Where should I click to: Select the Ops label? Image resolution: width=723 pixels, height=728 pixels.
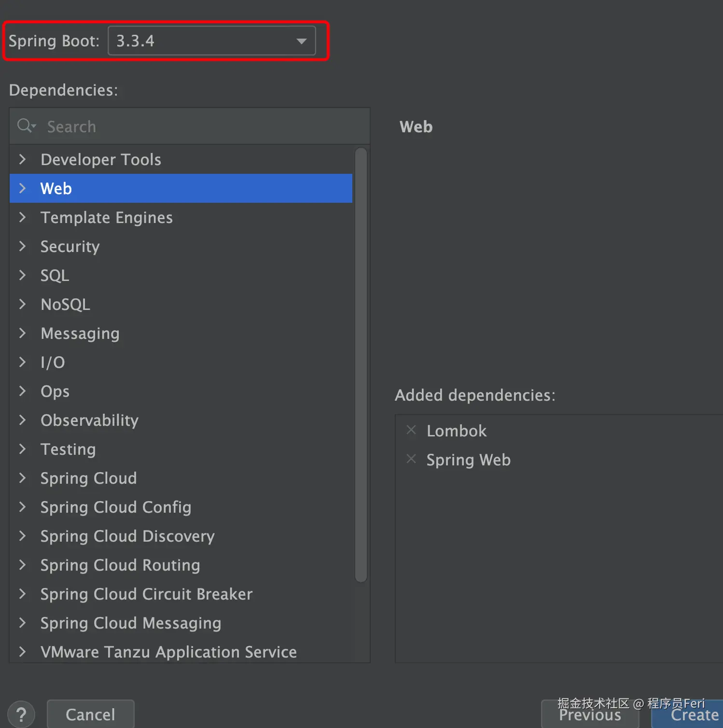tap(55, 392)
